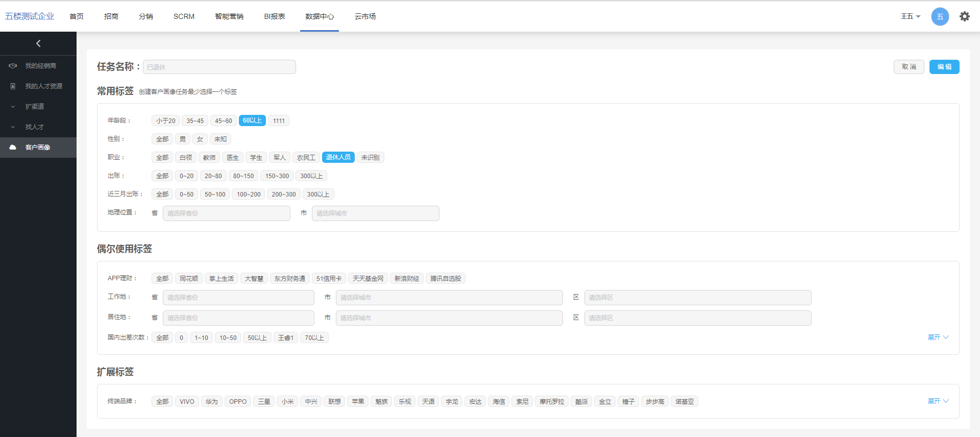Open the 王五 user dropdown

(x=910, y=16)
